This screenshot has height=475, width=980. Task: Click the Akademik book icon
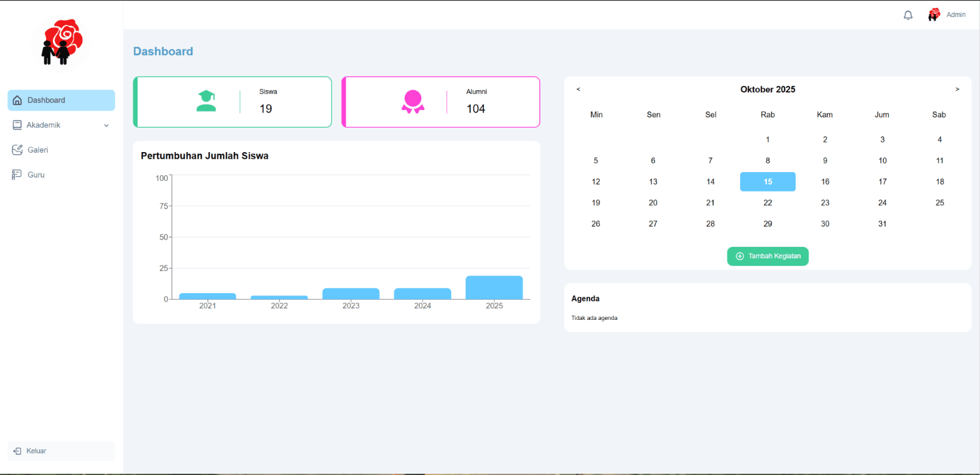coord(17,125)
